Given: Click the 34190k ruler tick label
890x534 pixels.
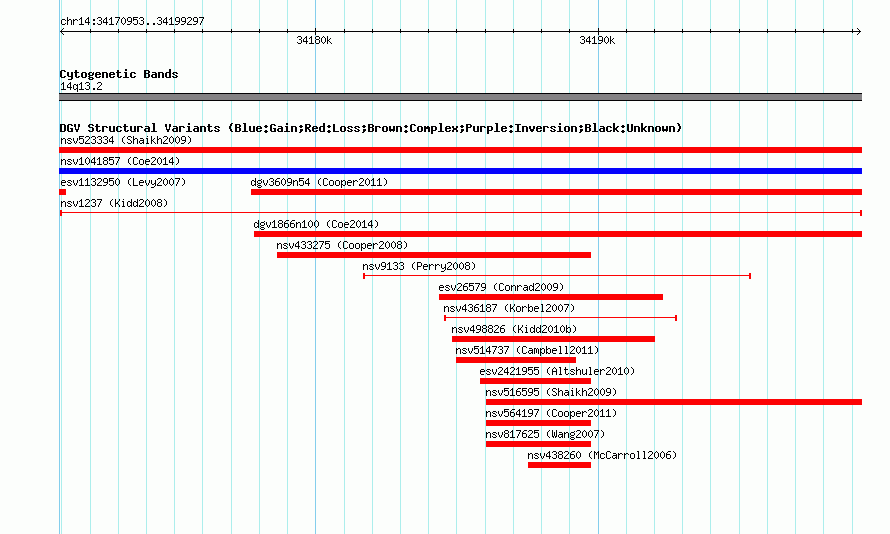Looking at the screenshot, I should pyautogui.click(x=597, y=40).
